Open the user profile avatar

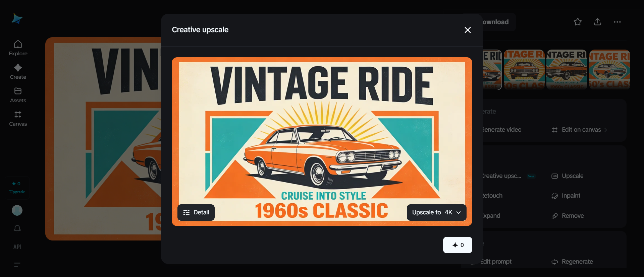coord(17,210)
